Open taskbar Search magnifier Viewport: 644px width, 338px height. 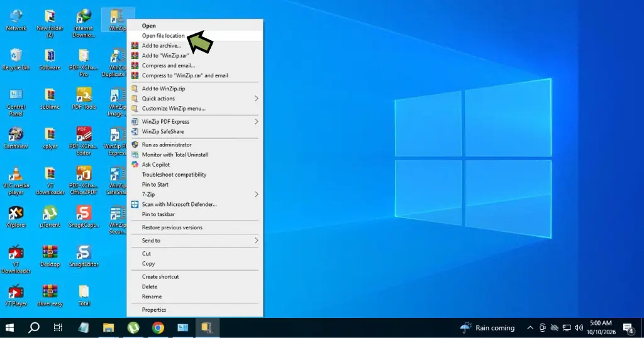coord(34,328)
